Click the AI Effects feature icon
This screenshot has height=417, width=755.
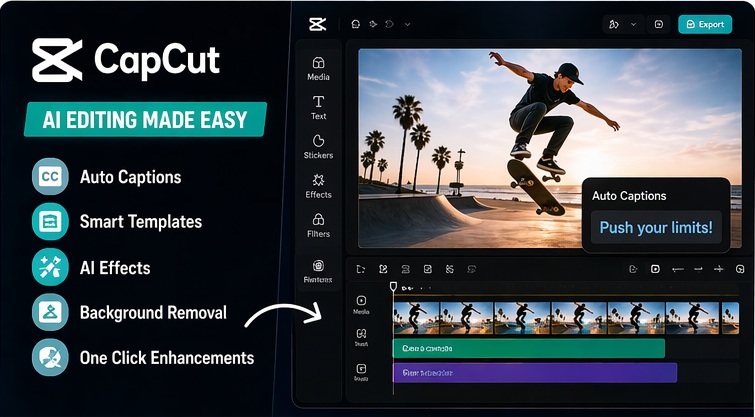pos(50,267)
